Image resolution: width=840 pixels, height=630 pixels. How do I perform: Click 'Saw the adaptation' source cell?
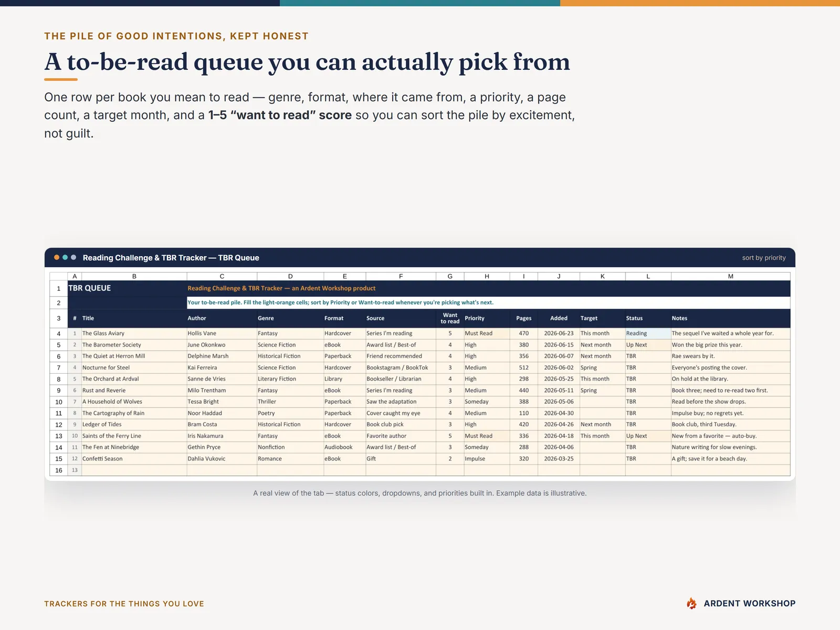pyautogui.click(x=401, y=402)
